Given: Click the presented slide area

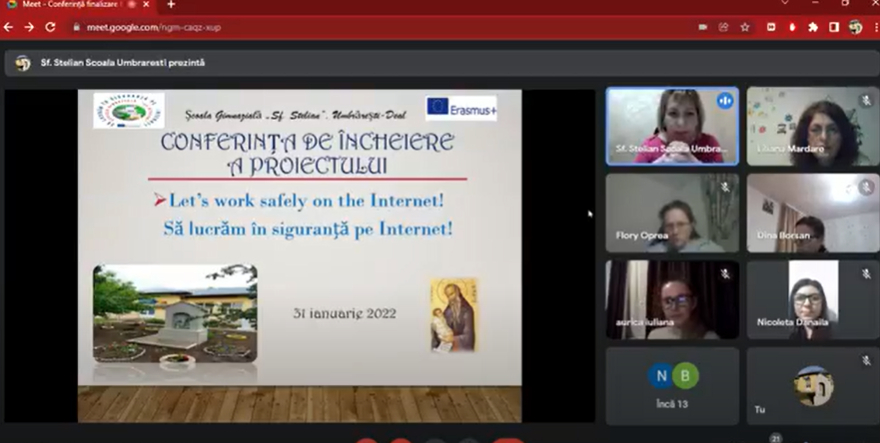Looking at the screenshot, I should [x=299, y=255].
